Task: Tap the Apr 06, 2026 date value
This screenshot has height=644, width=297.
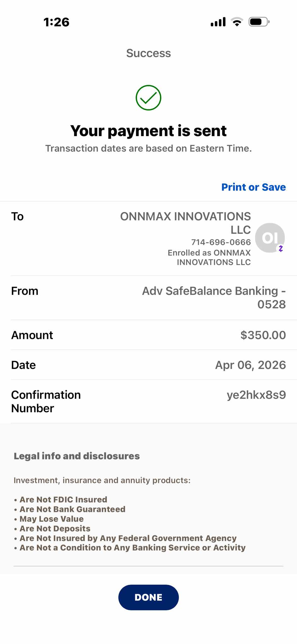Action: click(x=250, y=365)
